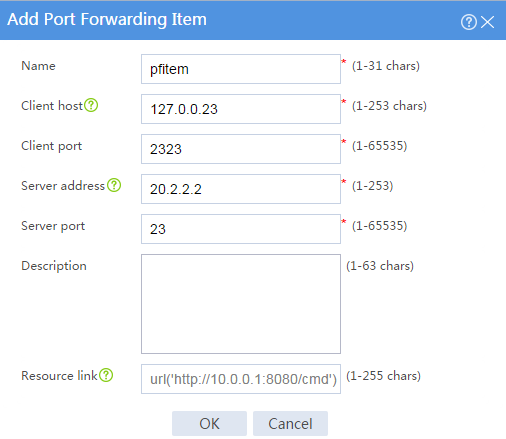
Task: Click the Description label
Action: point(54,266)
